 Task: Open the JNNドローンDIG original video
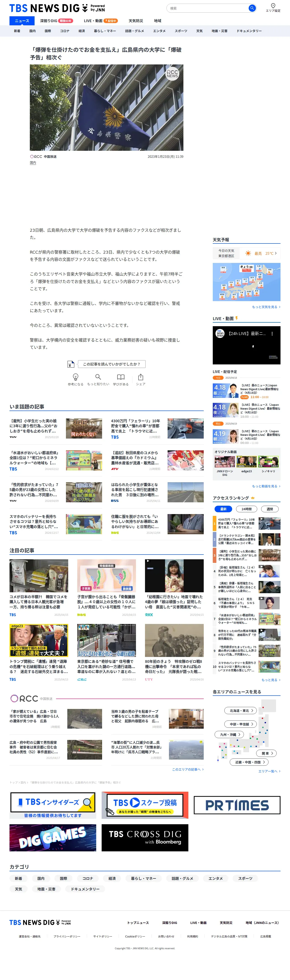click(225, 466)
